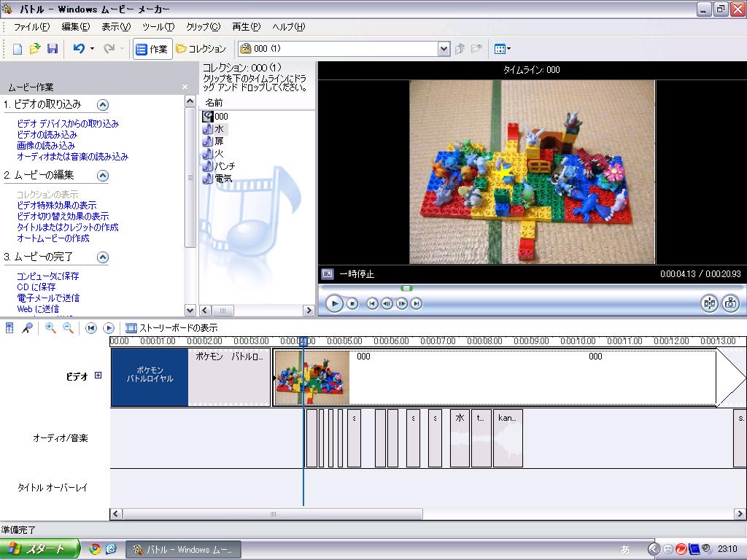Step to next frame
The width and height of the screenshot is (747, 560).
tap(402, 303)
